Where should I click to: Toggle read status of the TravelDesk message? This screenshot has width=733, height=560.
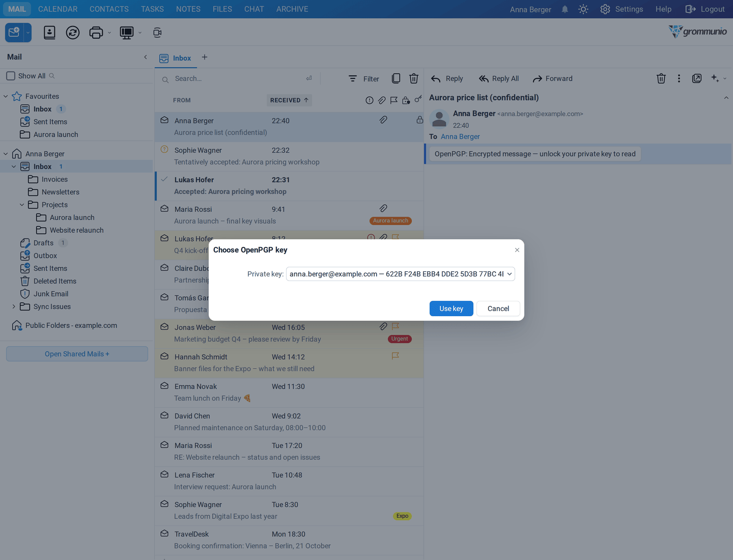pyautogui.click(x=164, y=534)
